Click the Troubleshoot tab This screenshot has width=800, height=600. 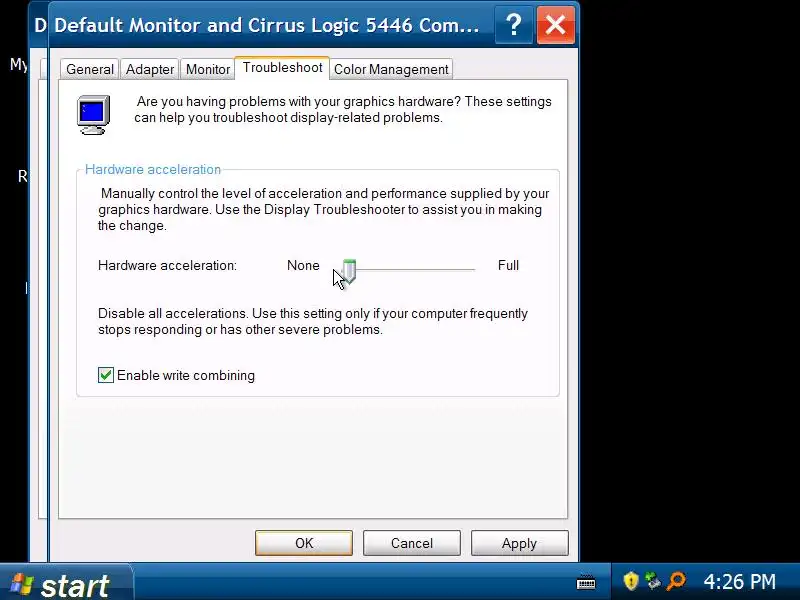(x=282, y=68)
